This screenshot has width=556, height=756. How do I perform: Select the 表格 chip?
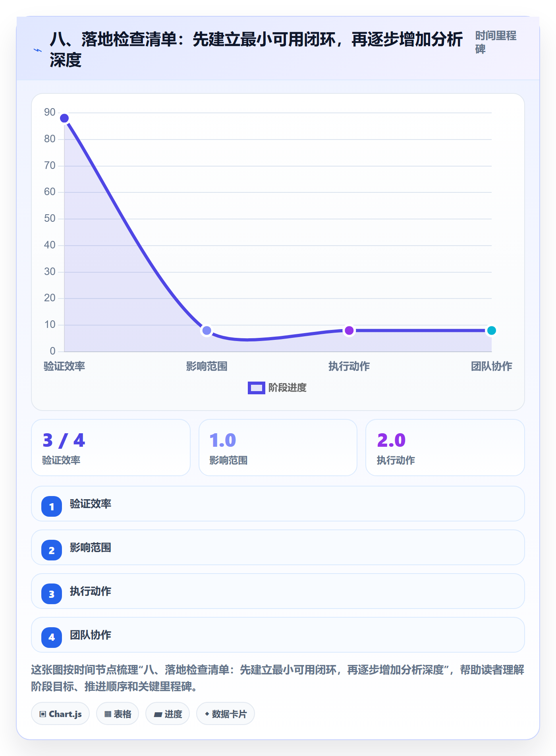(x=118, y=714)
